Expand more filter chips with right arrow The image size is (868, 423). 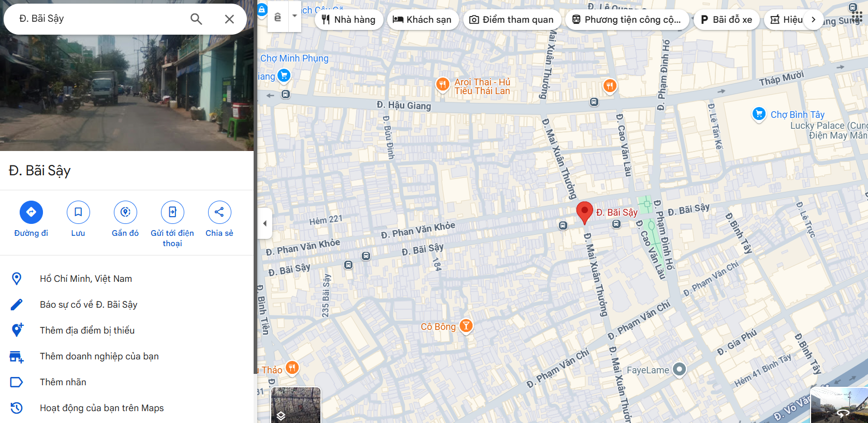[x=814, y=20]
